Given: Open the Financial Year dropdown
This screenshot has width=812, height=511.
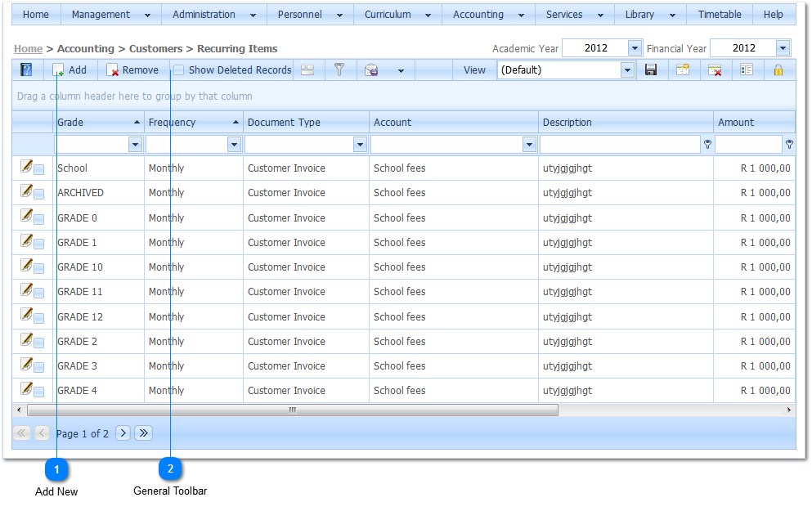Looking at the screenshot, I should tap(783, 48).
